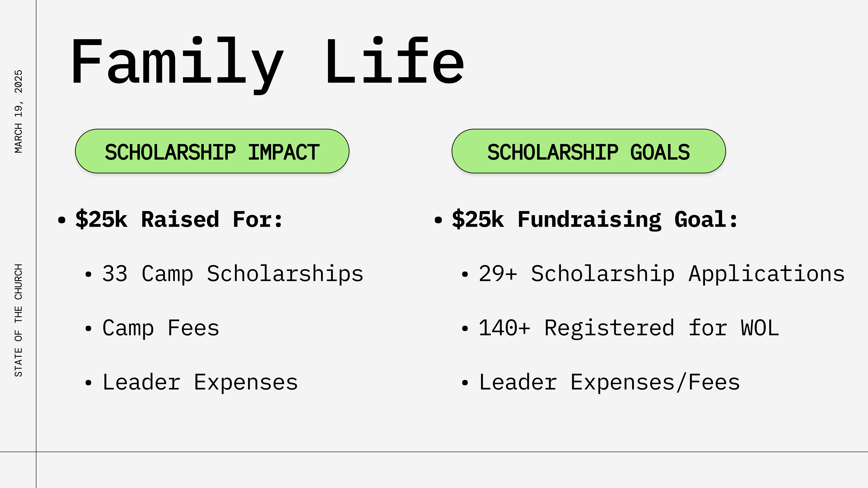Screen dimensions: 868x488
Task: Click the word WOL in the goals list
Action: 760,328
